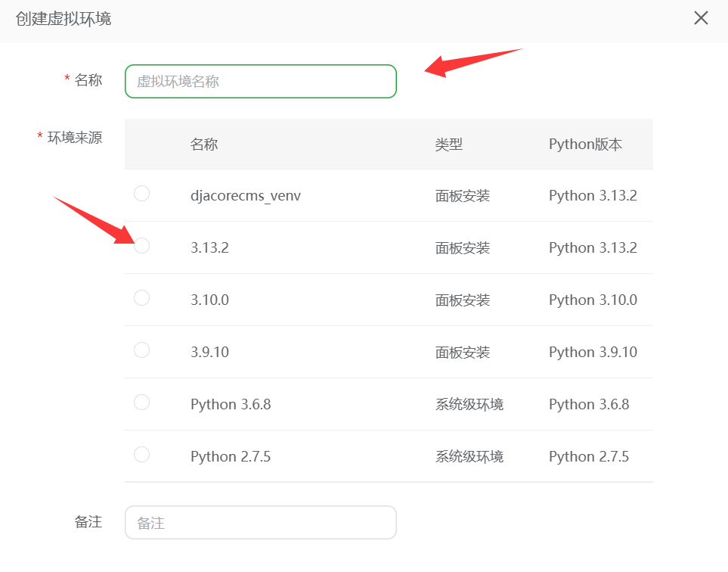Focus the 虚拟环境名称 input field
Viewport: 728px width, 572px height.
[260, 81]
